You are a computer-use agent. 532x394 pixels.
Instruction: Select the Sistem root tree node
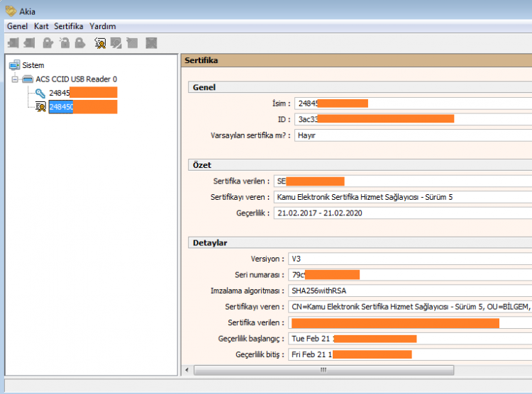pyautogui.click(x=33, y=65)
